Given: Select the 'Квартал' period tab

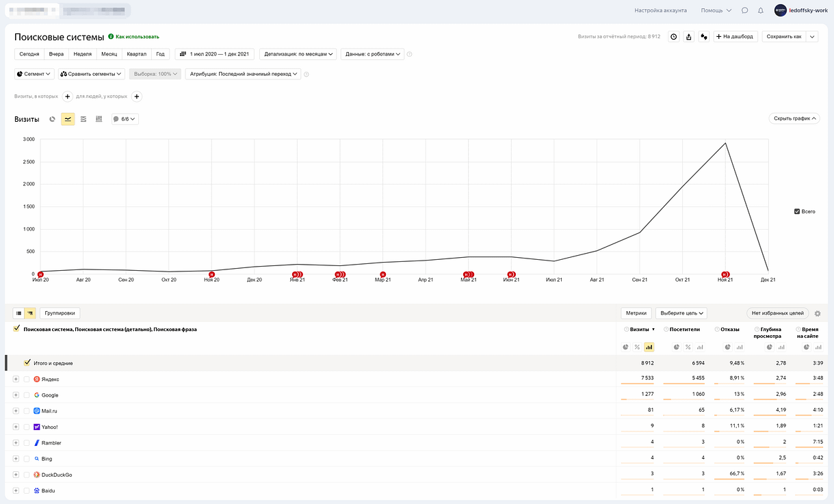Looking at the screenshot, I should (x=136, y=54).
